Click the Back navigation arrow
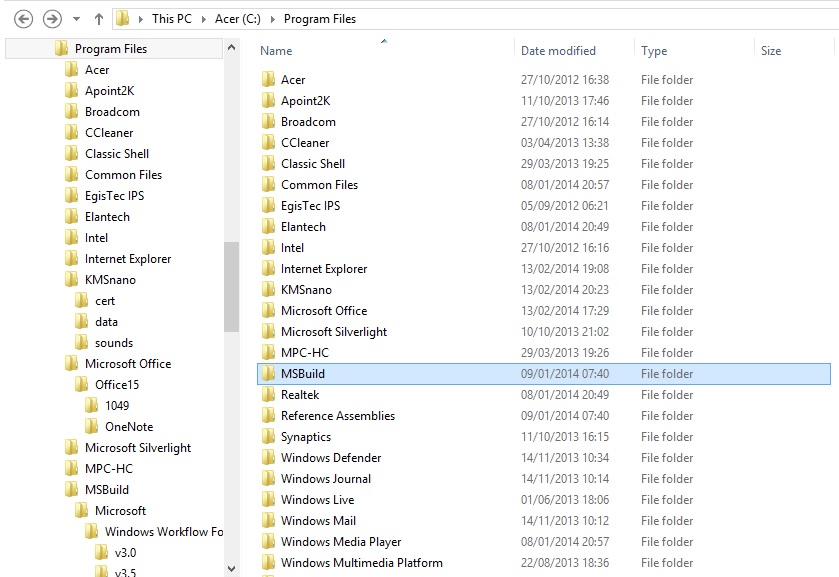 click(x=23, y=19)
